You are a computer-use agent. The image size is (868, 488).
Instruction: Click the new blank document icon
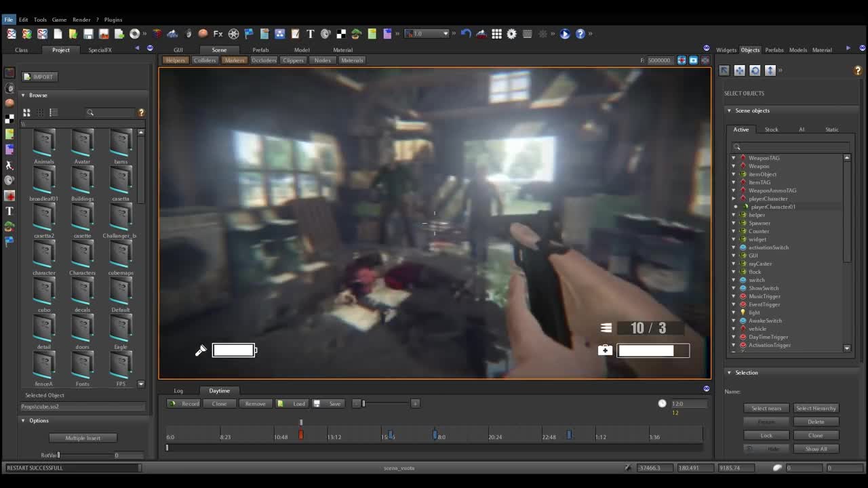pyautogui.click(x=58, y=34)
